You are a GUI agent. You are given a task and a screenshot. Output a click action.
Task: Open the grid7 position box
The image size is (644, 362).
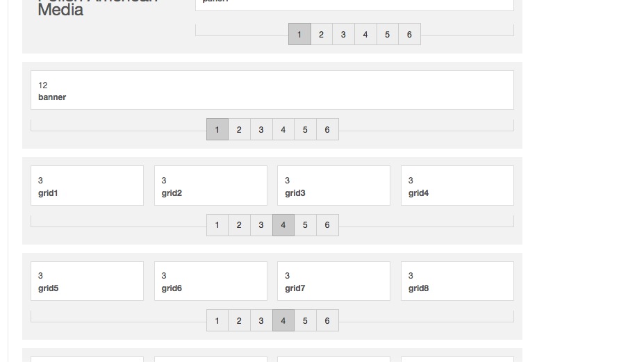click(333, 281)
